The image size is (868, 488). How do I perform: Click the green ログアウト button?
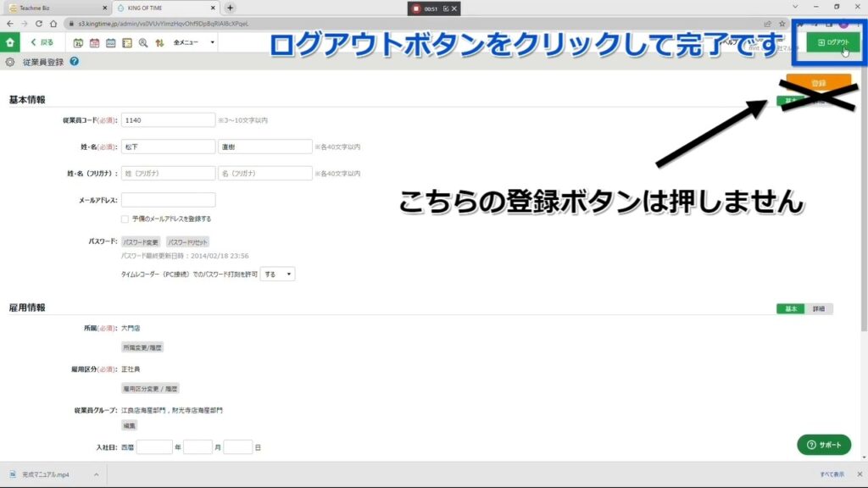pyautogui.click(x=832, y=42)
